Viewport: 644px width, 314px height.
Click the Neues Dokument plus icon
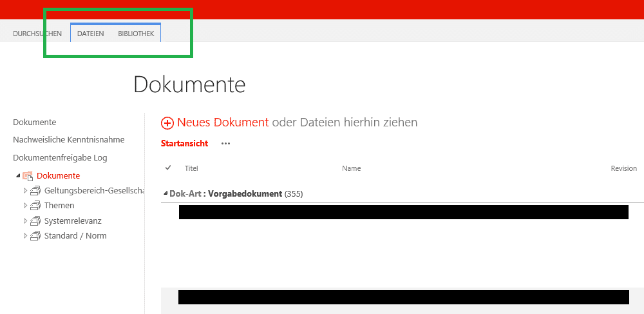(167, 123)
